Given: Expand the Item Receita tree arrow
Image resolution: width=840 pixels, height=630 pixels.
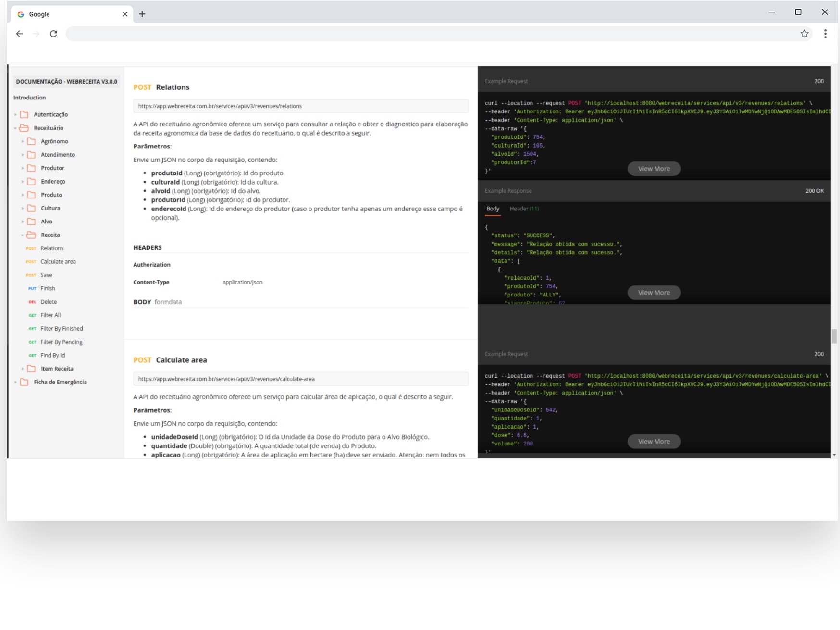Looking at the screenshot, I should tap(23, 369).
